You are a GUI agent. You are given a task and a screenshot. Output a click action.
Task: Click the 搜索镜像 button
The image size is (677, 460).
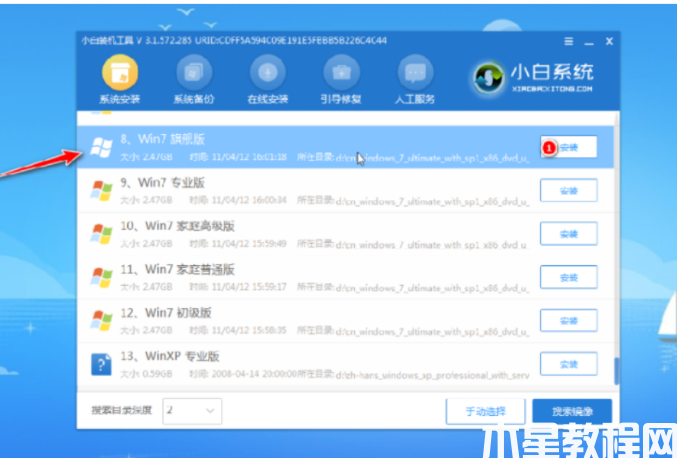tap(572, 411)
